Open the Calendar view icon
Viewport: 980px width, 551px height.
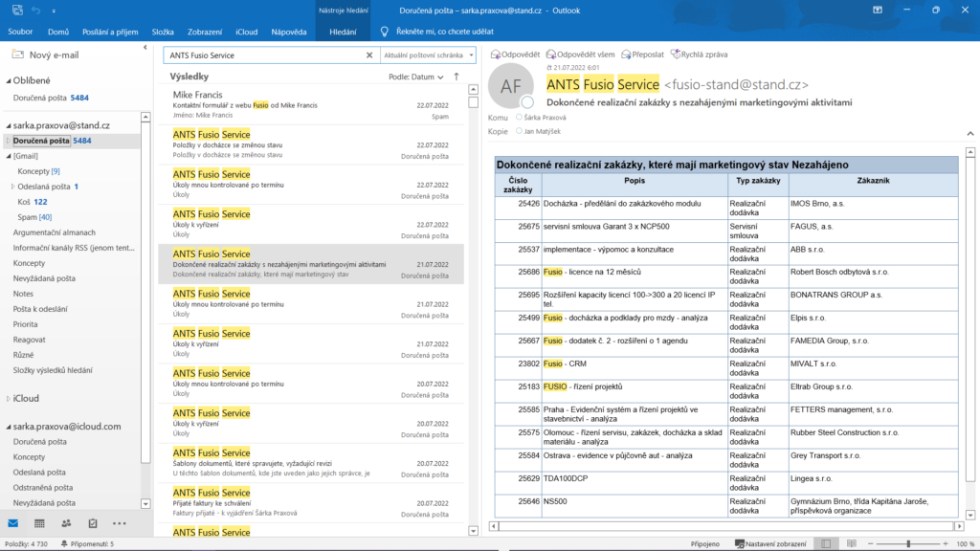click(x=39, y=523)
